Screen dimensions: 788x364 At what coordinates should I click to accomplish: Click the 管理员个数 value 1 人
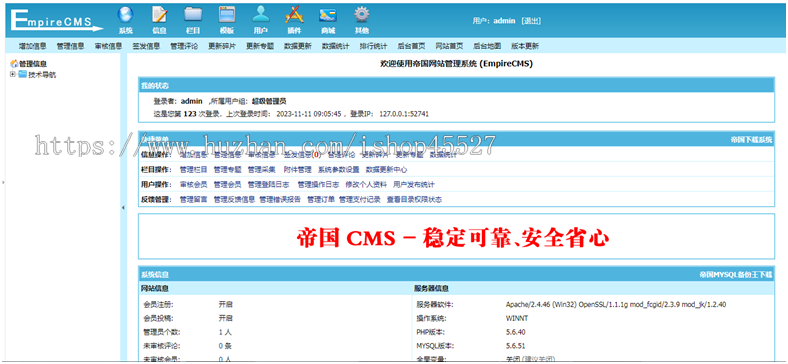[225, 332]
